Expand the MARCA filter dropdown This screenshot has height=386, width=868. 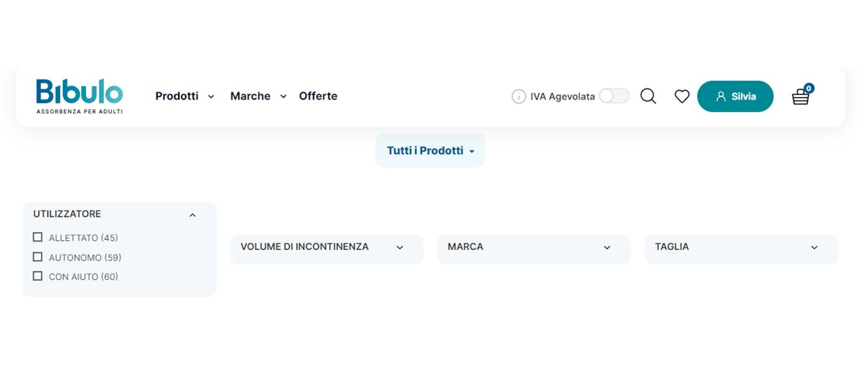(x=534, y=248)
